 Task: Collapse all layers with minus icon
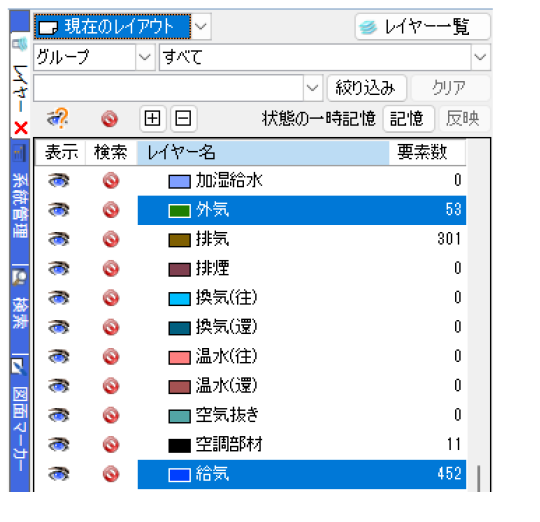point(183,119)
